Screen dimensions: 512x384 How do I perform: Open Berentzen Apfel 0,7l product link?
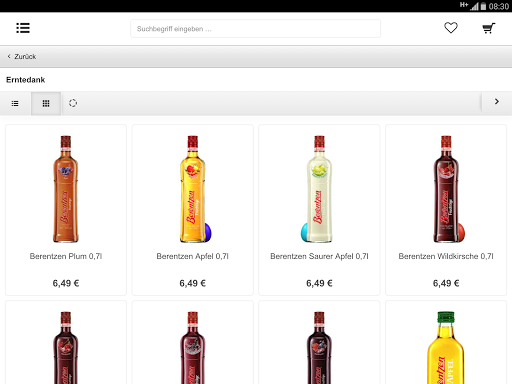[193, 256]
